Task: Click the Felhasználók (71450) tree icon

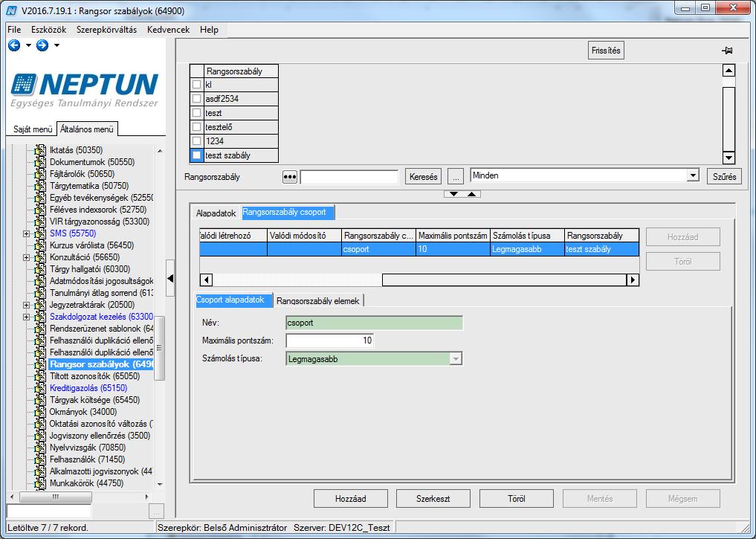Action: pyautogui.click(x=40, y=459)
